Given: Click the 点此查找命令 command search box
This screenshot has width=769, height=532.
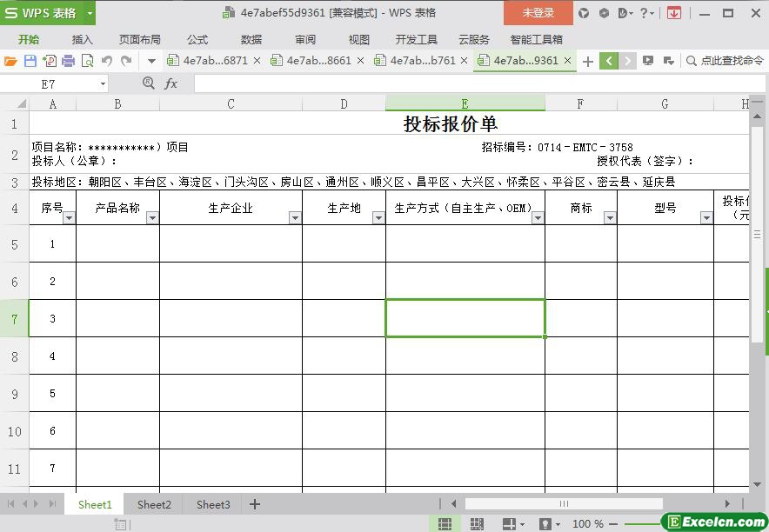Looking at the screenshot, I should pyautogui.click(x=726, y=61).
